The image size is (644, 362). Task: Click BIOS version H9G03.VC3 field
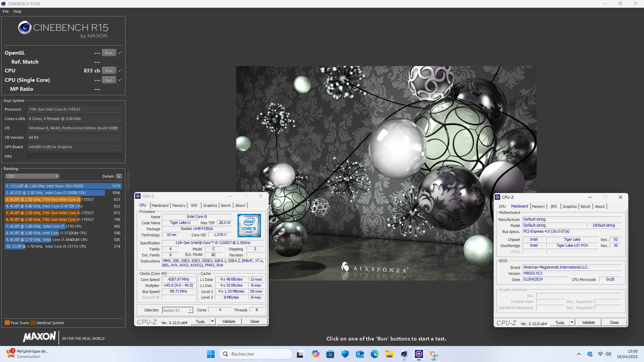[x=572, y=274]
